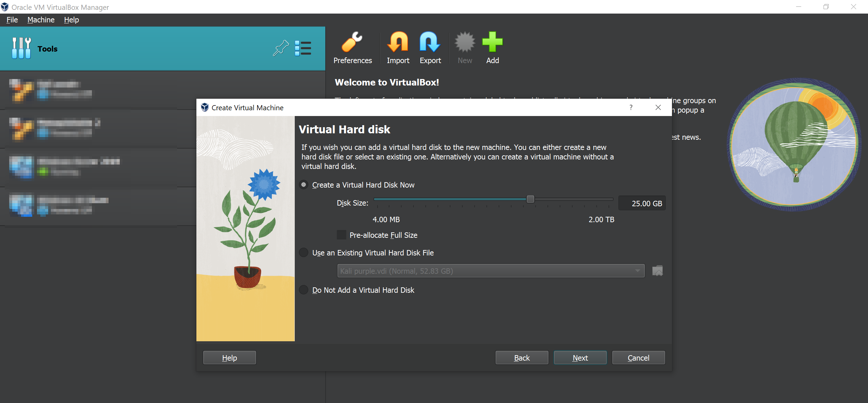868x403 pixels.
Task: Click the green Add machine icon
Action: [493, 42]
